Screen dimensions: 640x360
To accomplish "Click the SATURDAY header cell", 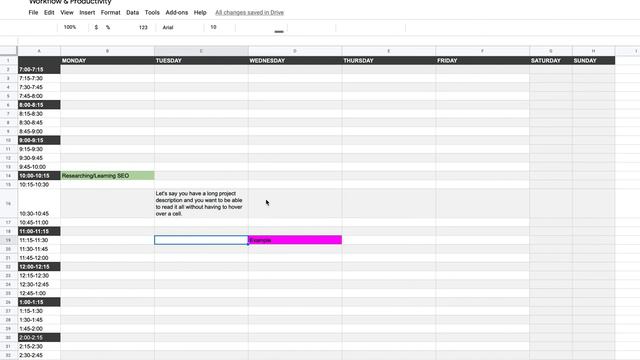I will 551,60.
